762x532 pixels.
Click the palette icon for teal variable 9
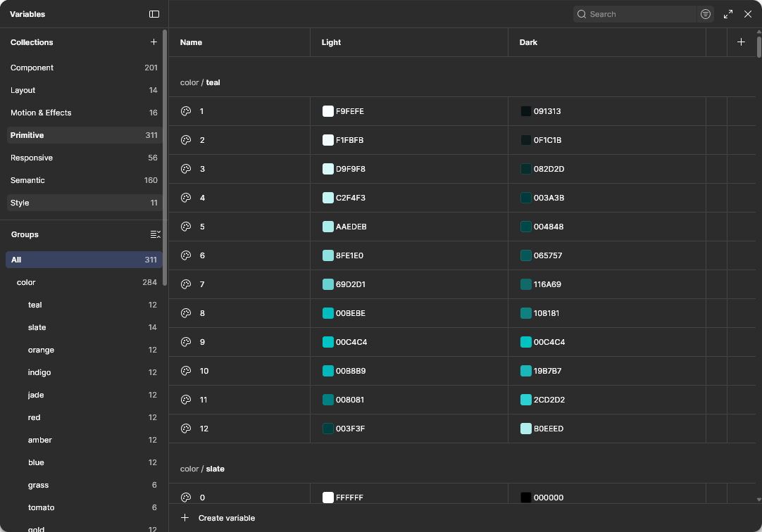tap(186, 342)
